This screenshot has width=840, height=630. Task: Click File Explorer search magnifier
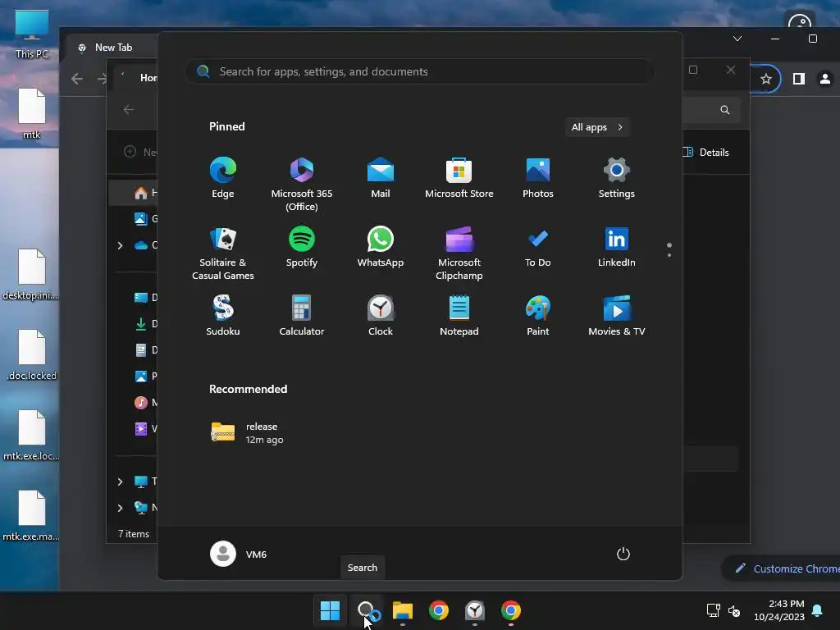[x=725, y=110]
